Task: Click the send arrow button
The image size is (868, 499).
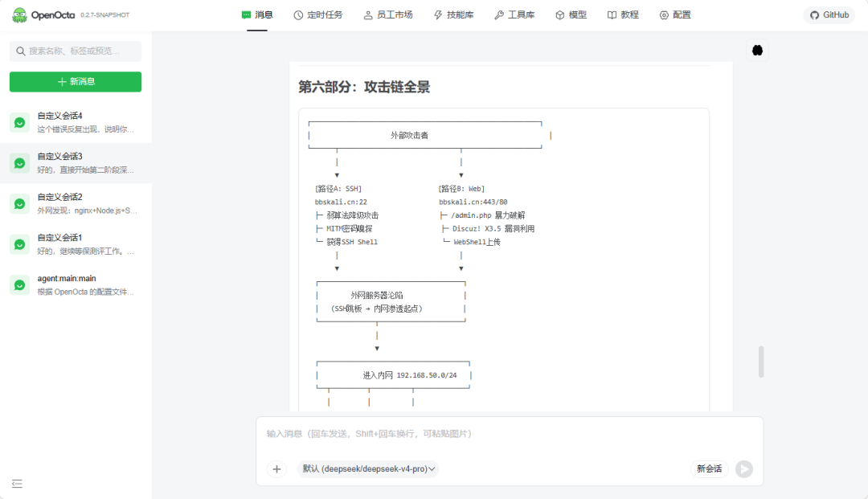Action: 744,469
